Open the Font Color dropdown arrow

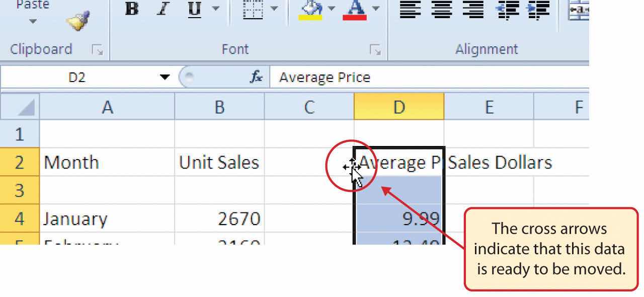375,9
